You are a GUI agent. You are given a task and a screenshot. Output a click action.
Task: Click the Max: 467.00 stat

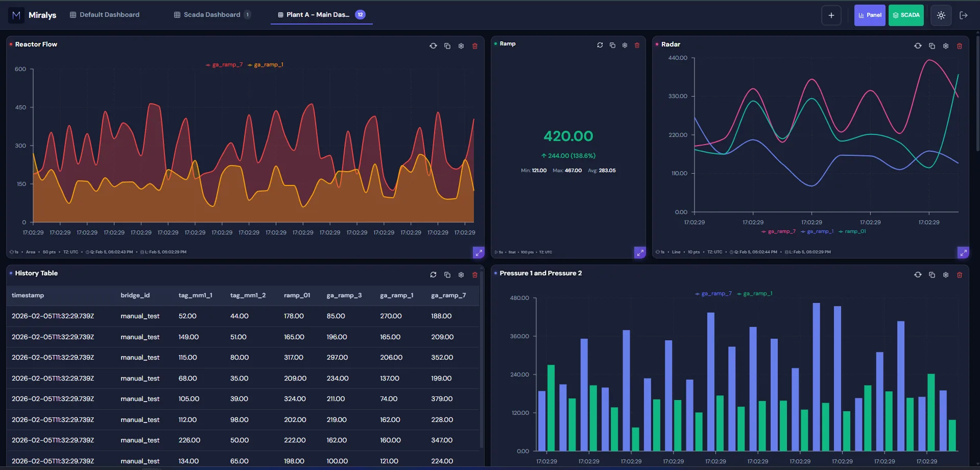567,171
